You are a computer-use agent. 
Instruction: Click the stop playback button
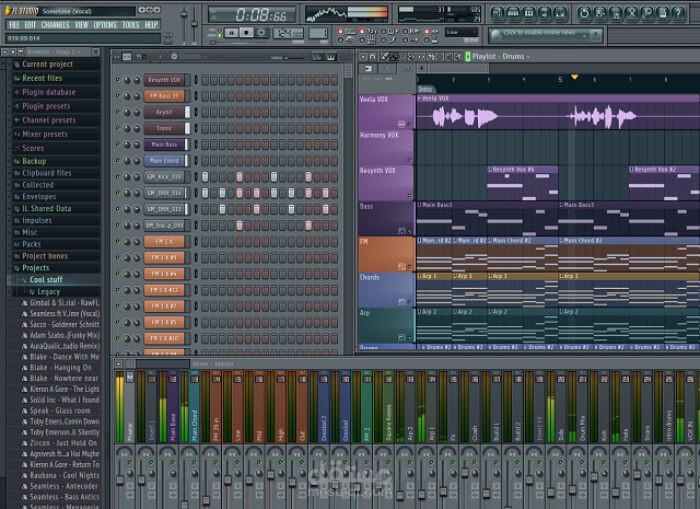pyautogui.click(x=246, y=33)
